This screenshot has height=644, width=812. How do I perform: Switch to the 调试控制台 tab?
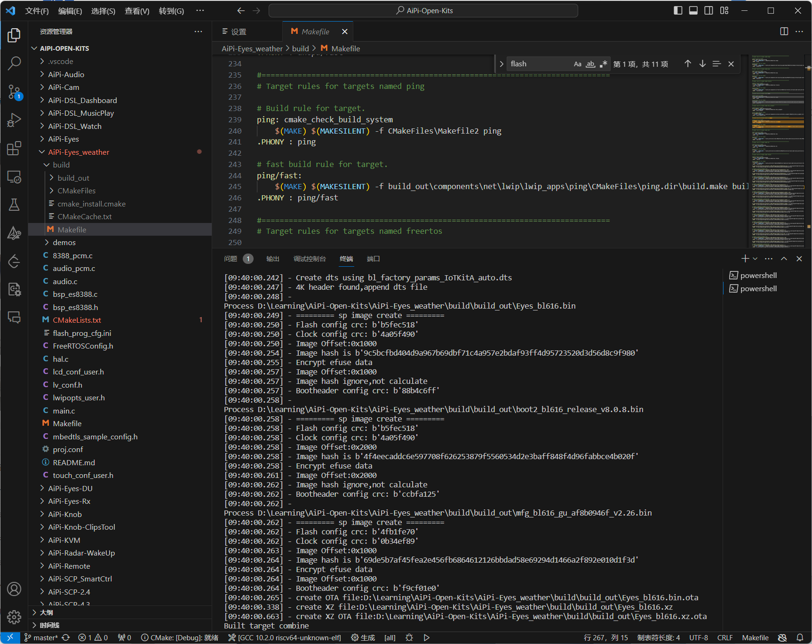coord(310,259)
